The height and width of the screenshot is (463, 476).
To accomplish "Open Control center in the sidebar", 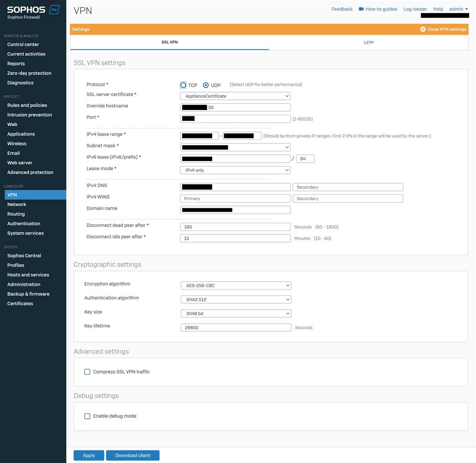I will click(x=23, y=44).
